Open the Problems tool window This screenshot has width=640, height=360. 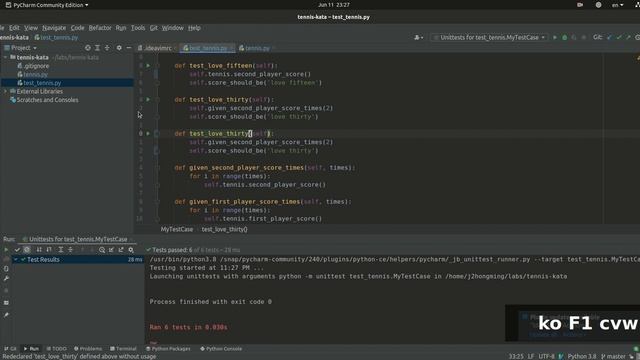pos(88,349)
